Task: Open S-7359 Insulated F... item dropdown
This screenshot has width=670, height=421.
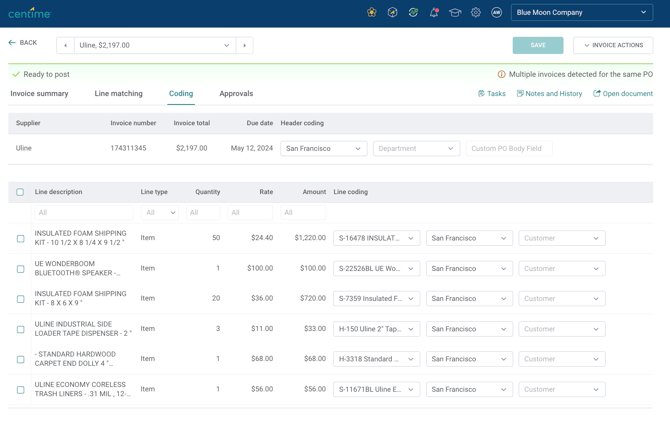Action: (x=376, y=298)
